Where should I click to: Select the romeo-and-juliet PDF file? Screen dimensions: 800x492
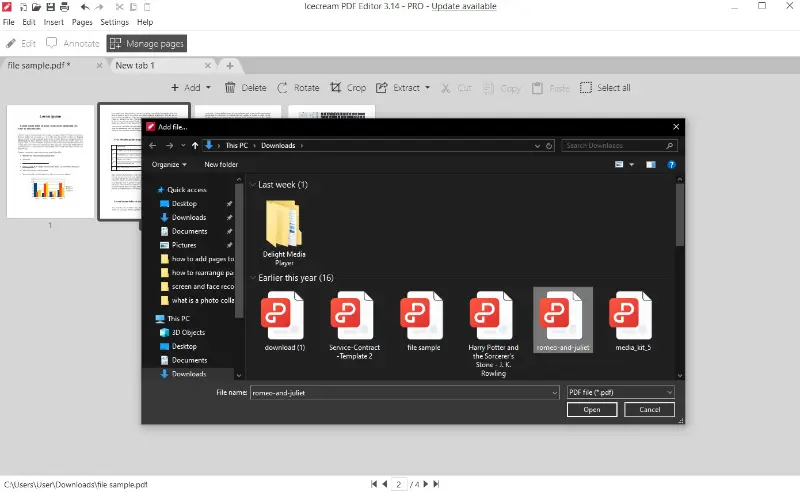563,320
